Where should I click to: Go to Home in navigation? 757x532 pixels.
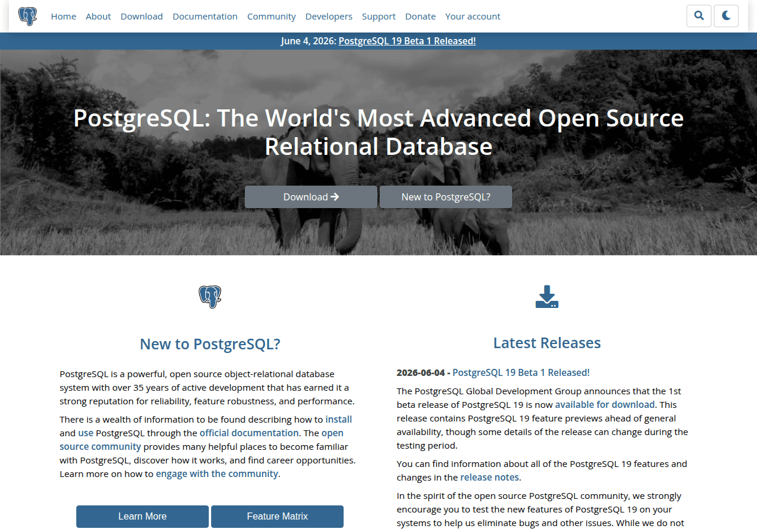tap(63, 17)
